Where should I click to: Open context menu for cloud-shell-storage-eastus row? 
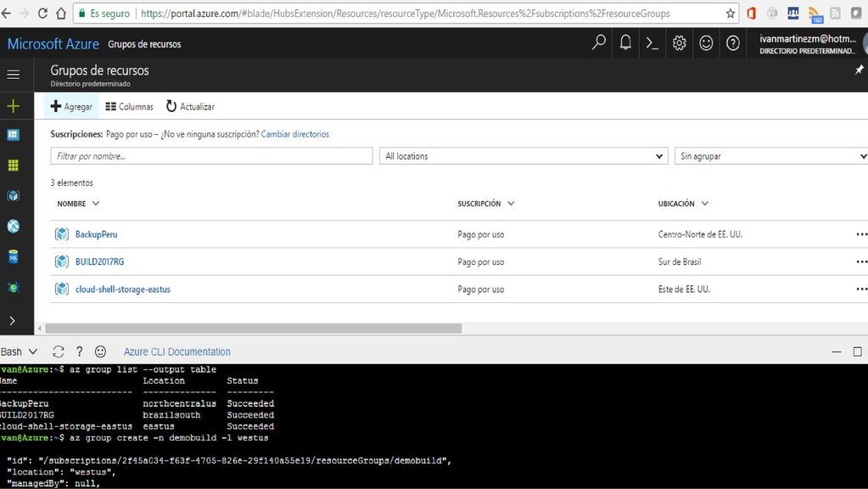[861, 289]
